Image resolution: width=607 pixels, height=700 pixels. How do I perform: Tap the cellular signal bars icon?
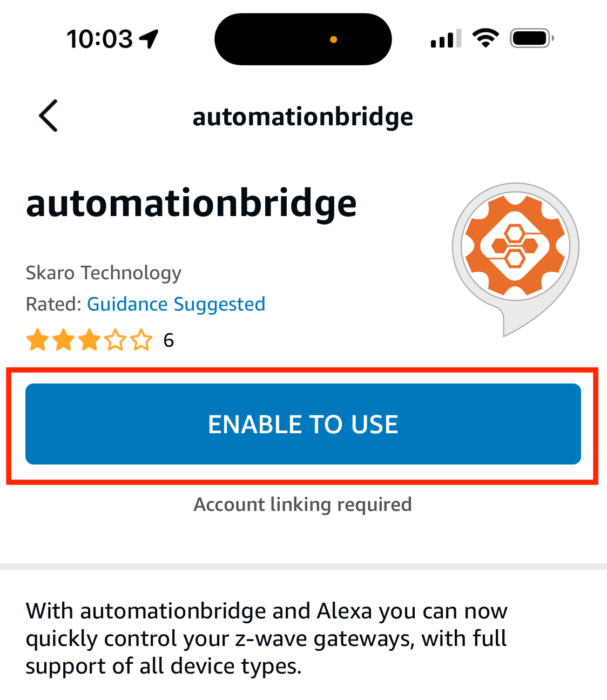[446, 39]
